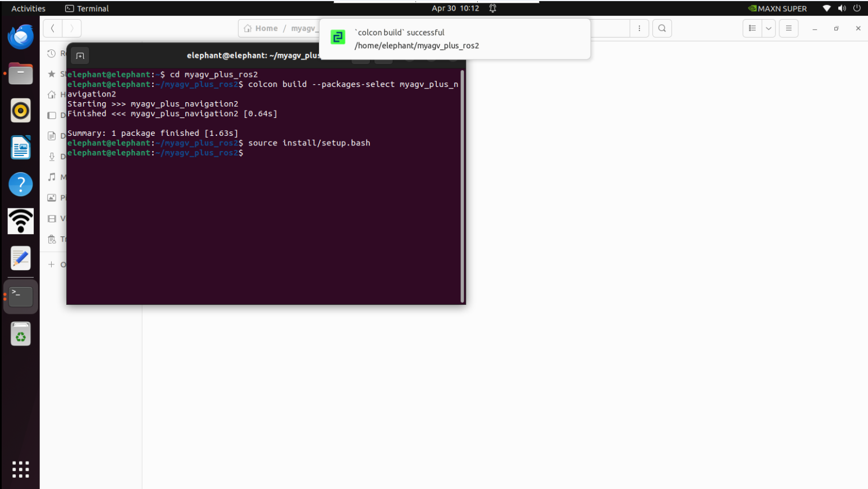This screenshot has height=489, width=868.
Task: Open the Wi-Fi app in dock
Action: [21, 221]
